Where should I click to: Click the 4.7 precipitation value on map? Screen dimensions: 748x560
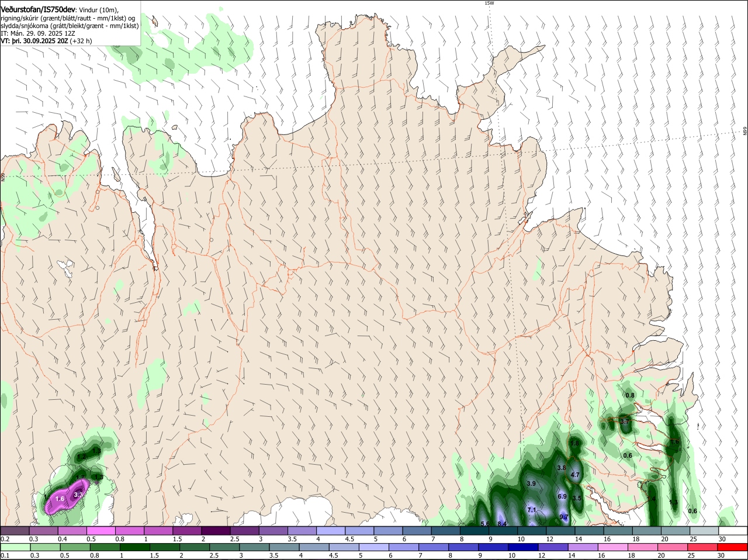574,475
